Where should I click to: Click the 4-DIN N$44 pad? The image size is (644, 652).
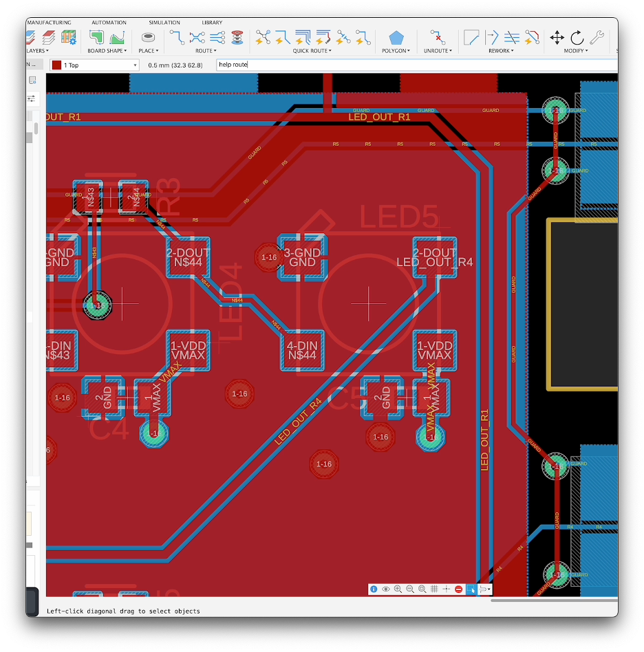[303, 351]
